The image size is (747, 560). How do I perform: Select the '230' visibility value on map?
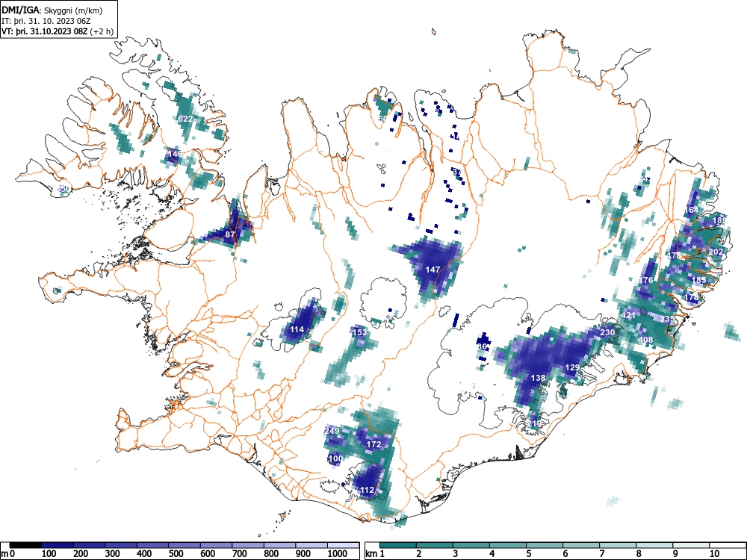tap(607, 332)
